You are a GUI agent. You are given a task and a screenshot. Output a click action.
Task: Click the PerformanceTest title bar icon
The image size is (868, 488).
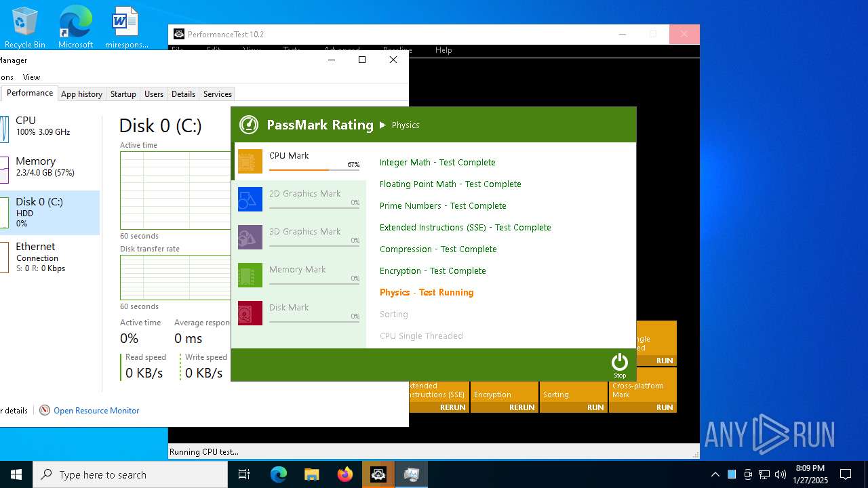point(179,34)
